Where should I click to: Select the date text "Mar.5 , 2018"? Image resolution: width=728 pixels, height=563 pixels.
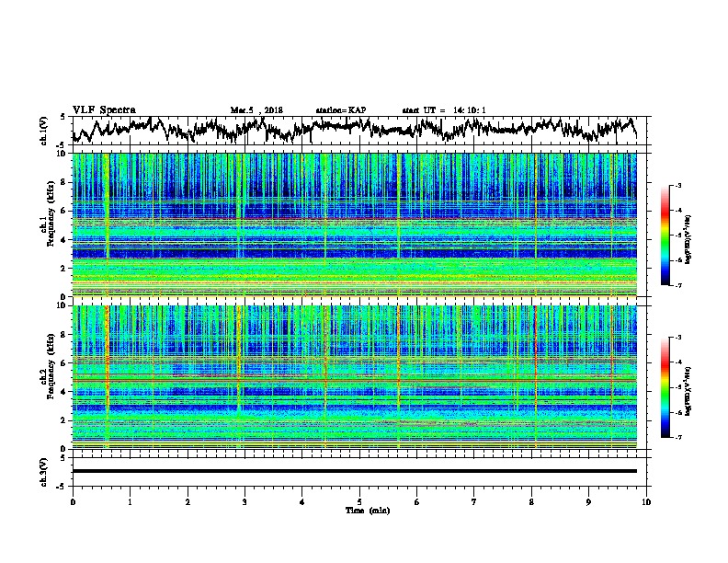pyautogui.click(x=256, y=110)
